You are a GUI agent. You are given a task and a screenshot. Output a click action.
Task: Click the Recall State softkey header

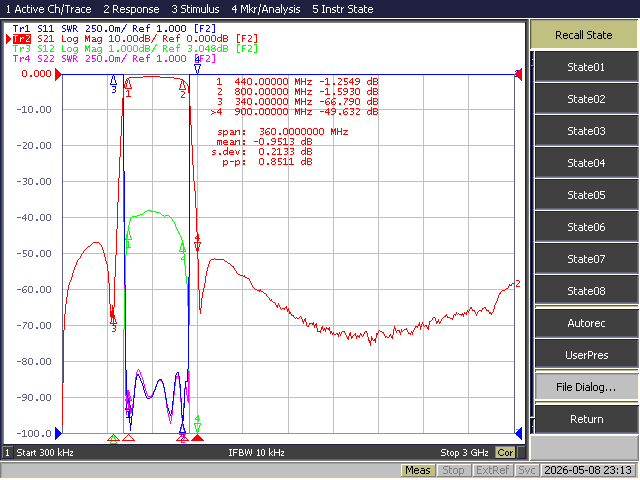[x=584, y=35]
